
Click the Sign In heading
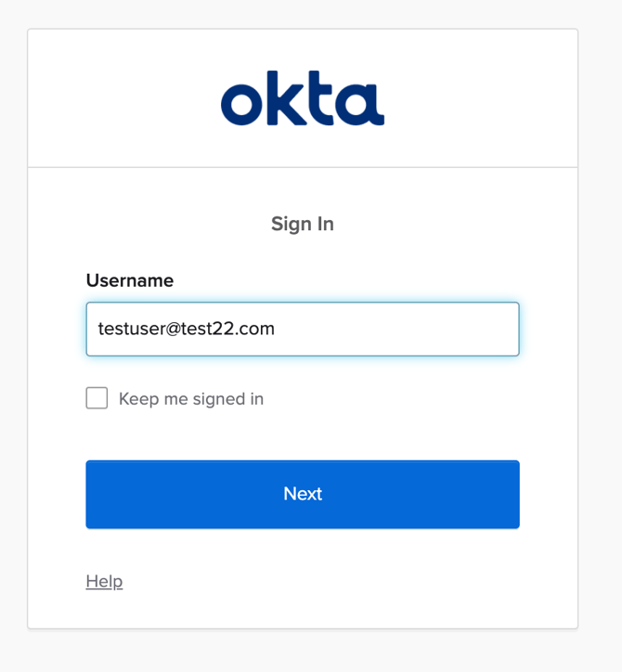tap(303, 224)
